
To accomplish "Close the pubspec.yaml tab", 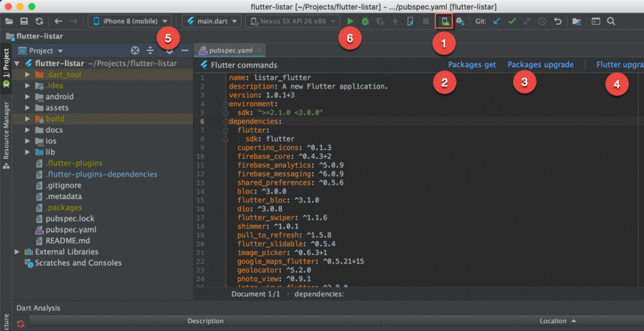I will coord(258,50).
